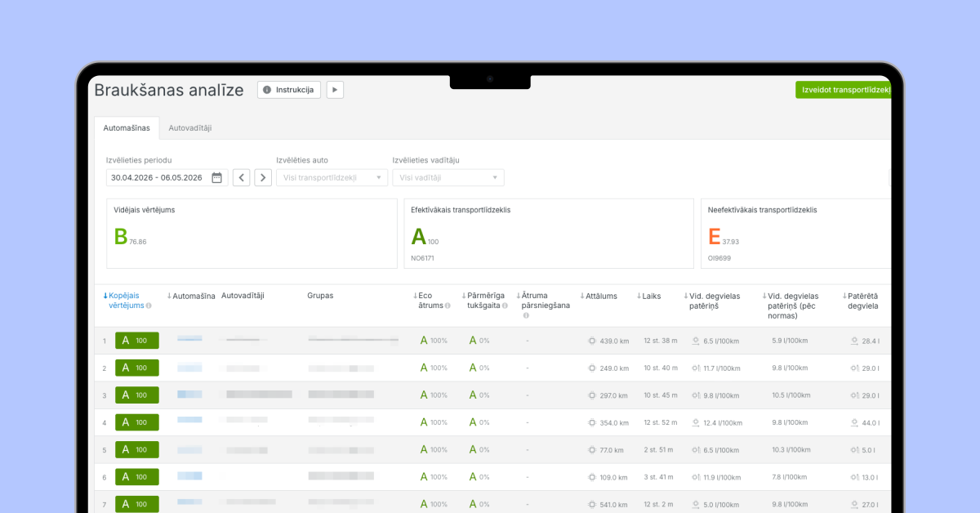Viewport: 980px width, 513px height.
Task: Click fuel source icon beside 12.4 l/100km
Action: click(x=696, y=423)
